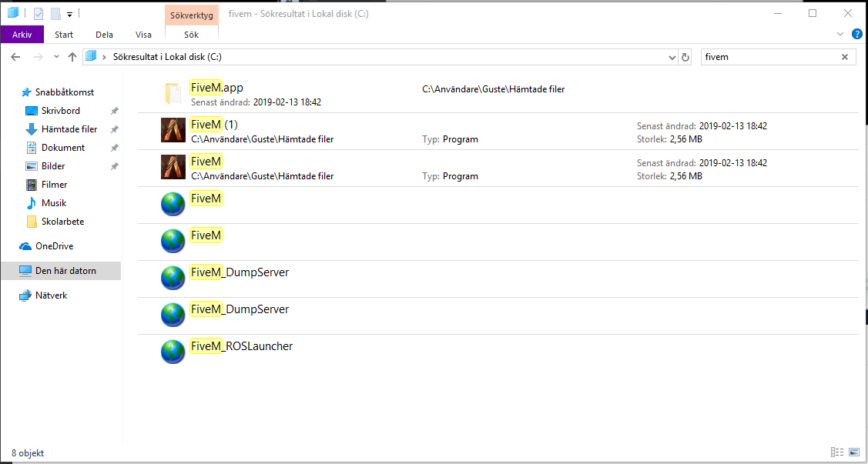Click the forward navigation arrow
This screenshot has height=464, width=868.
[38, 57]
